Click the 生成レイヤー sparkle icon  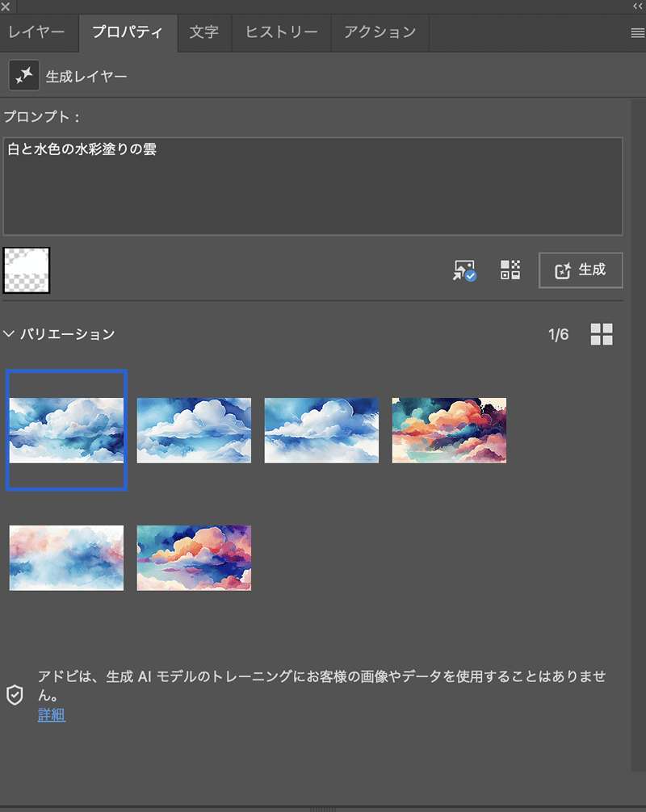click(x=24, y=76)
